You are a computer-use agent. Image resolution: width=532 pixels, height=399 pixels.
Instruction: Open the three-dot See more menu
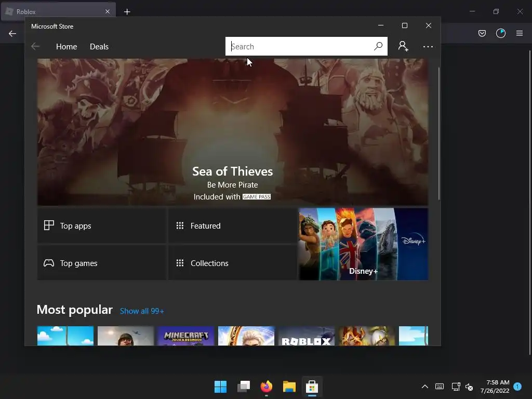(428, 46)
